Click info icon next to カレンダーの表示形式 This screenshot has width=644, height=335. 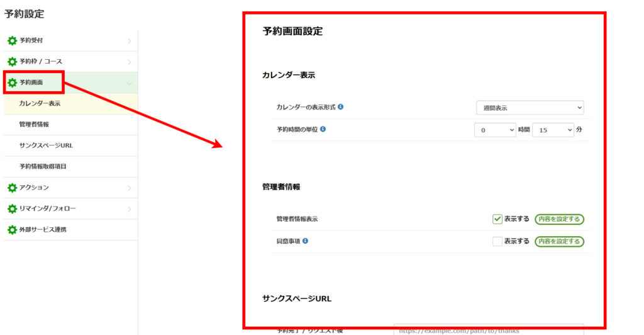coord(340,107)
